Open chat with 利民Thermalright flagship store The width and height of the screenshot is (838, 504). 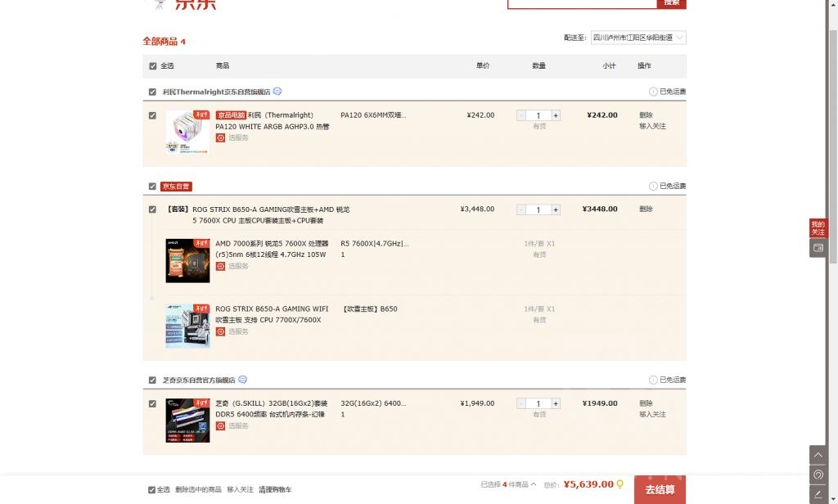point(277,92)
